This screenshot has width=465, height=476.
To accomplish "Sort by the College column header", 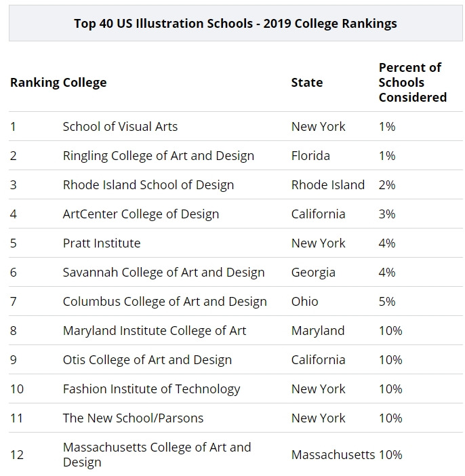I will (x=85, y=83).
